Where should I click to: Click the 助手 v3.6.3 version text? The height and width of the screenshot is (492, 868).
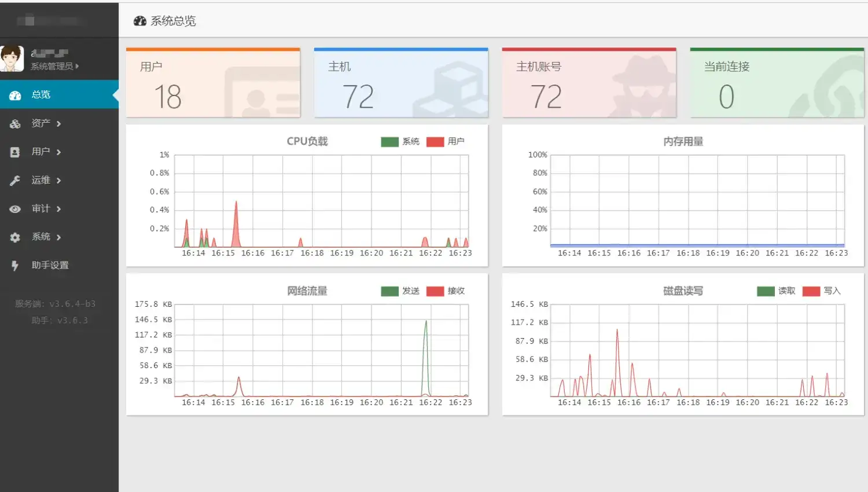coord(60,320)
